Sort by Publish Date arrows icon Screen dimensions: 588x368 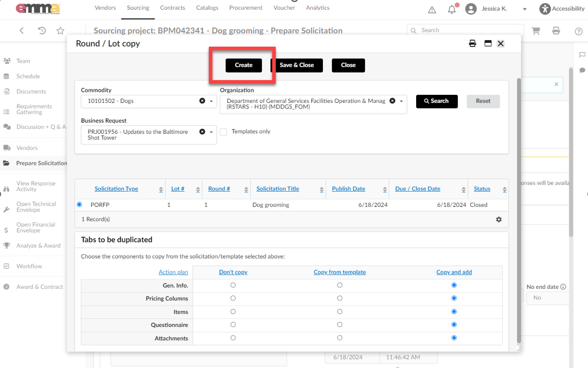385,190
